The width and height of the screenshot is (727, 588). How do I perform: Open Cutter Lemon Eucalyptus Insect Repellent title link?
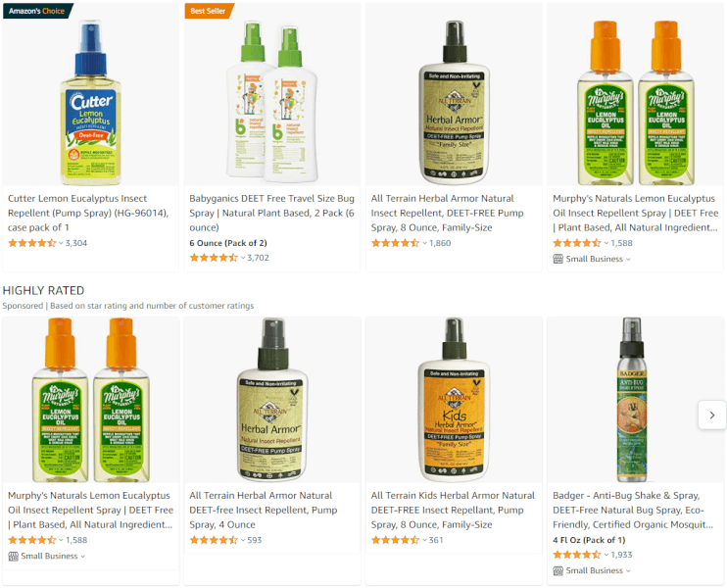click(87, 213)
